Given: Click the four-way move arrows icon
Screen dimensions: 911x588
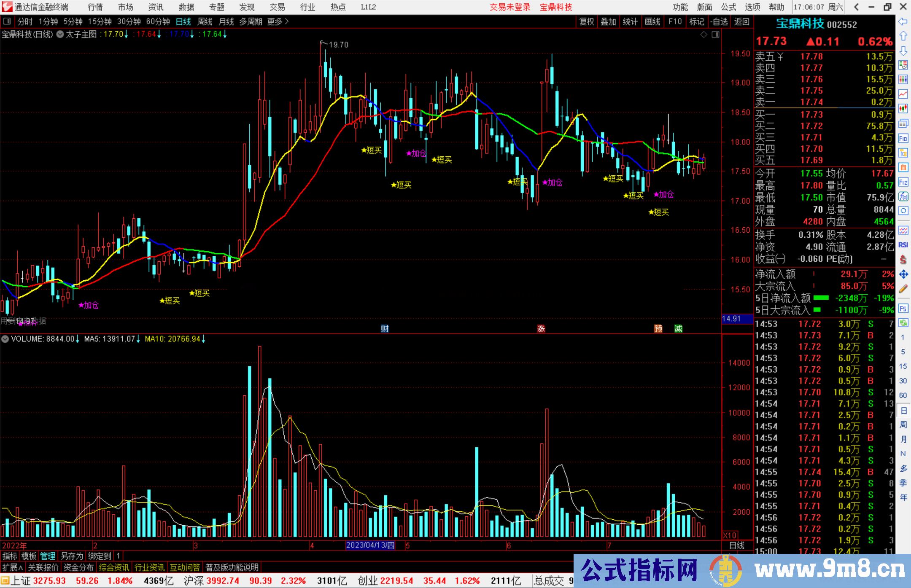Looking at the screenshot, I should tap(903, 274).
